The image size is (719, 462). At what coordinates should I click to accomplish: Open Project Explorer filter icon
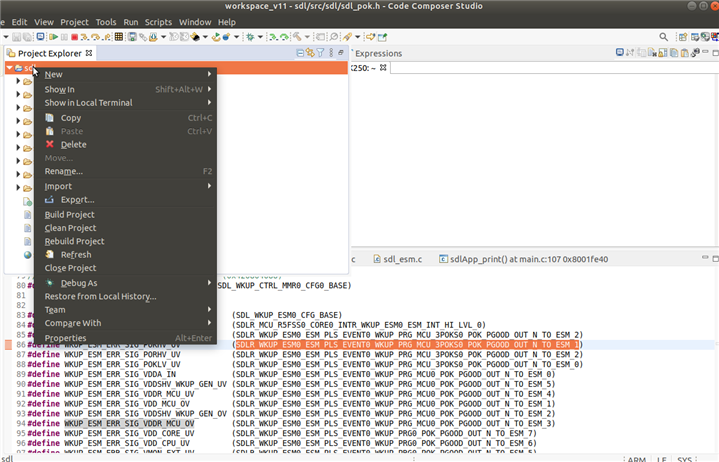[321, 53]
